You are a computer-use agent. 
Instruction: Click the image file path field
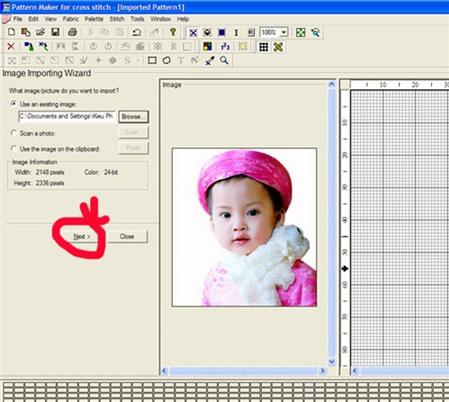67,116
